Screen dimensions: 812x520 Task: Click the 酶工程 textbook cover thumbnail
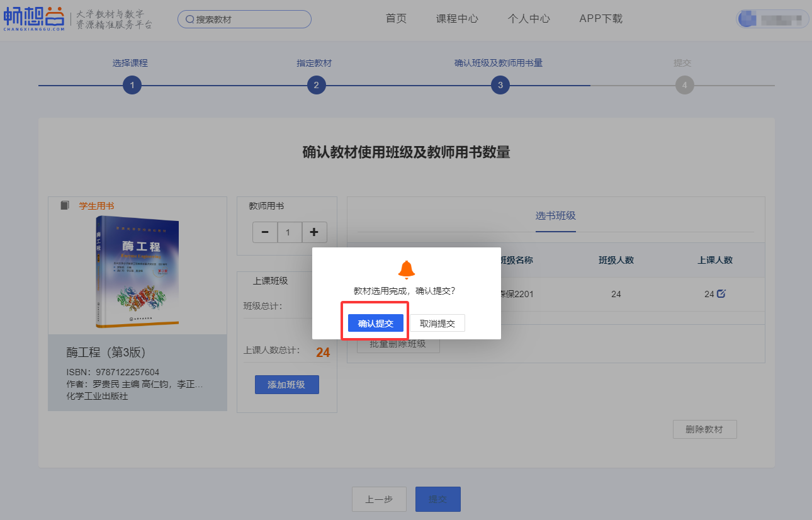click(x=137, y=272)
